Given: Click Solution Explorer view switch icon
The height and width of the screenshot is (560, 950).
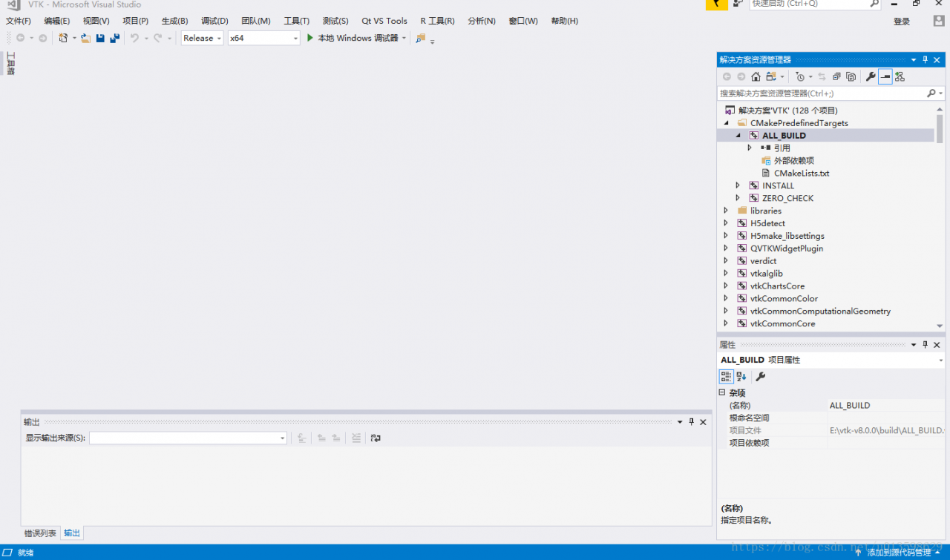Looking at the screenshot, I should pos(772,76).
